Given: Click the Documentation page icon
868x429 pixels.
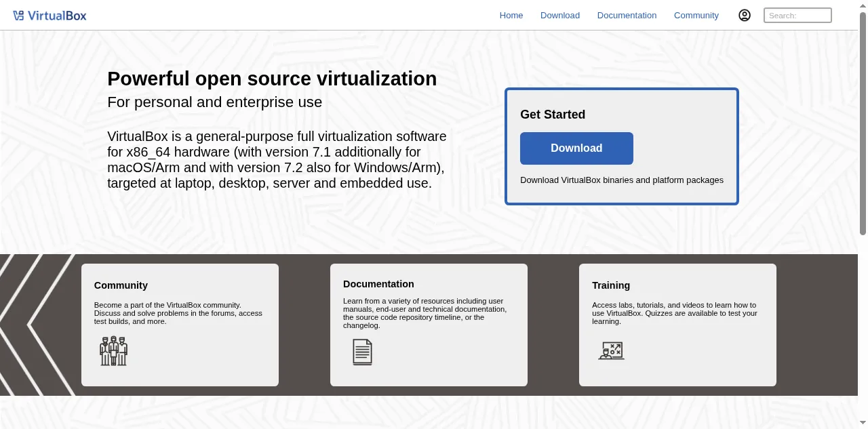Looking at the screenshot, I should (x=362, y=352).
